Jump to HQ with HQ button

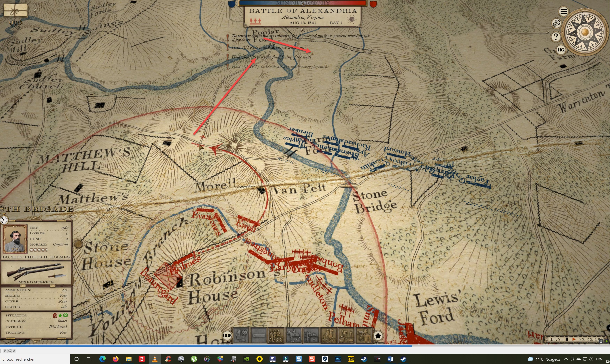561,50
